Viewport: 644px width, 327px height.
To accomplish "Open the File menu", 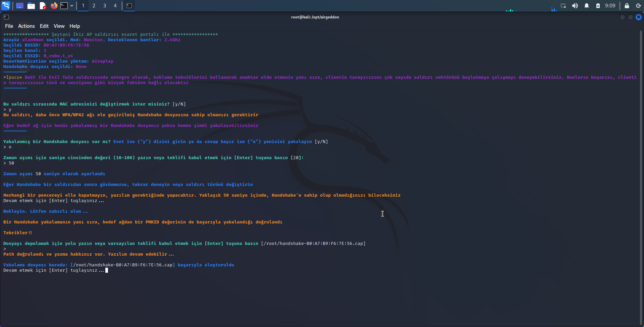I will (9, 26).
